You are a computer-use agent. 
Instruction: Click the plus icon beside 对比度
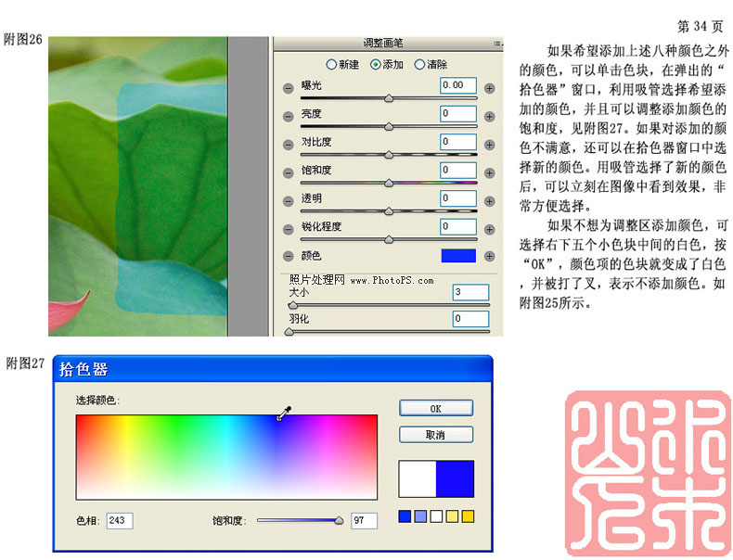pyautogui.click(x=490, y=145)
